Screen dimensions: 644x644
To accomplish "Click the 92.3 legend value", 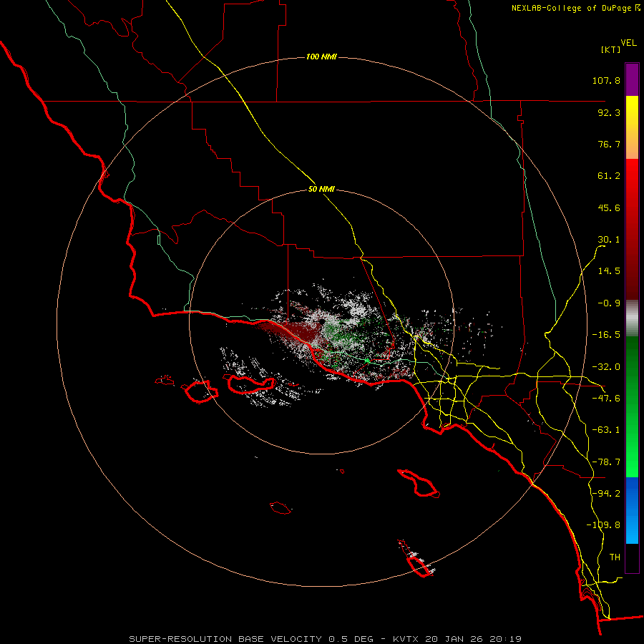I will tap(609, 112).
